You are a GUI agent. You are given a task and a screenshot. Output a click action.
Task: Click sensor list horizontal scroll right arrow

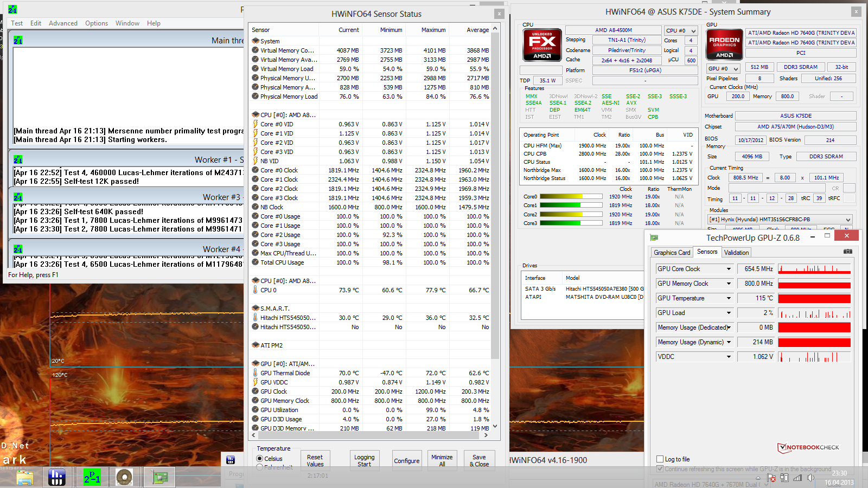pyautogui.click(x=486, y=435)
